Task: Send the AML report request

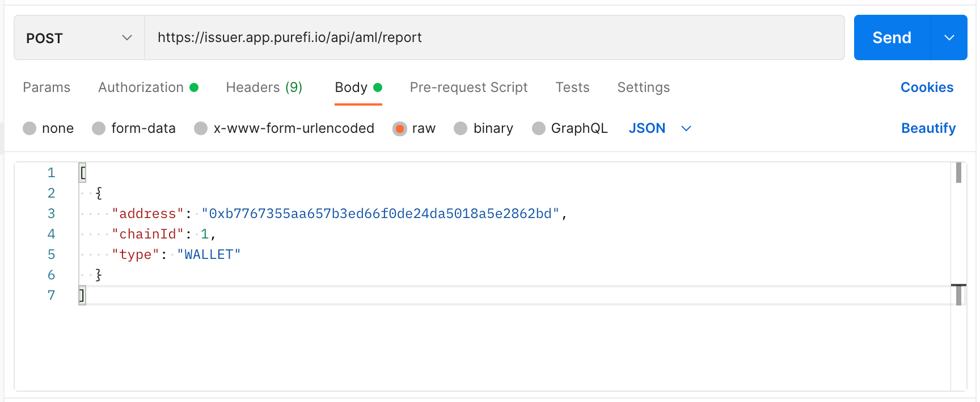Action: click(x=892, y=37)
